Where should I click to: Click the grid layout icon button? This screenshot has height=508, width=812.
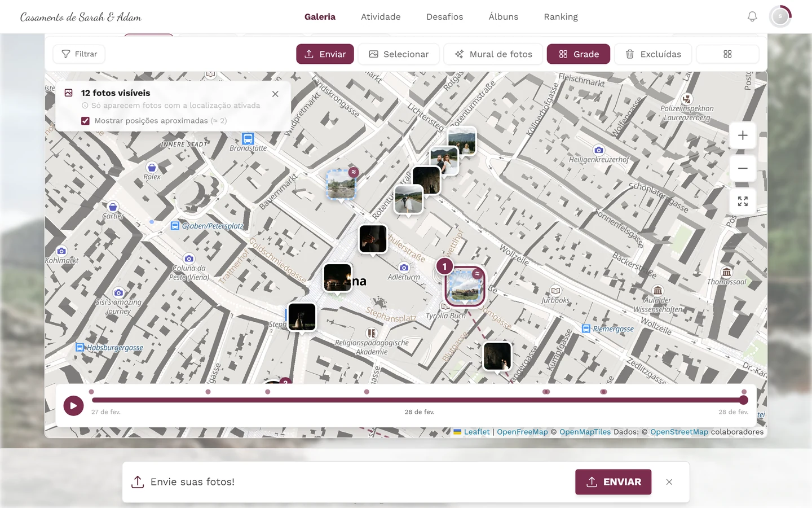(727, 54)
